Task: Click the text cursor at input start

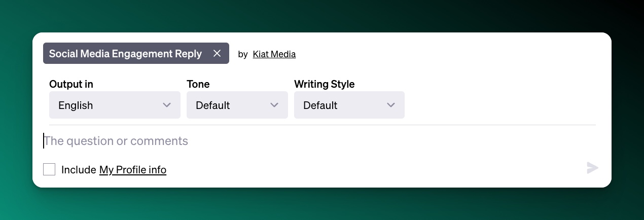Action: pos(44,141)
